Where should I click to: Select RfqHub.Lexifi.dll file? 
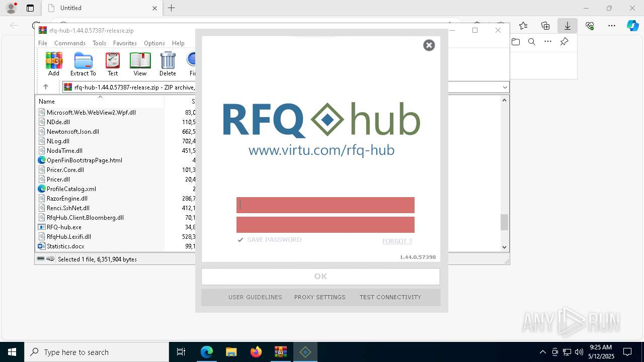[x=69, y=237]
